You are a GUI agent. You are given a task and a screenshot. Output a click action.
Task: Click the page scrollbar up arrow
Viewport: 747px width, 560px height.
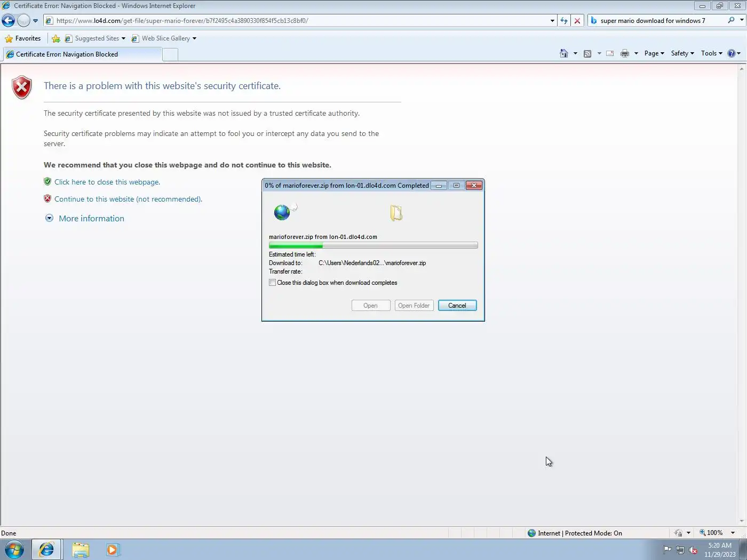[x=742, y=69]
